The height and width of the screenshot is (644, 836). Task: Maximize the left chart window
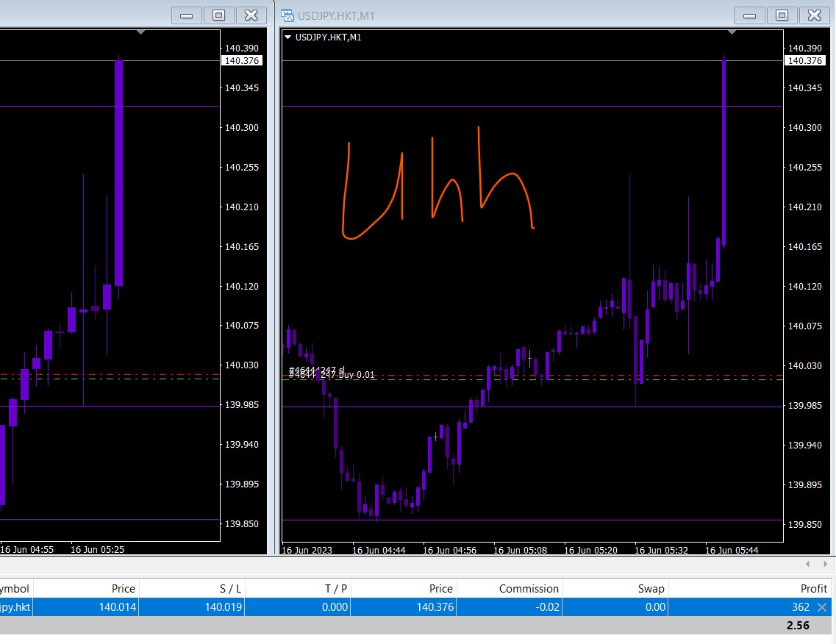(218, 15)
